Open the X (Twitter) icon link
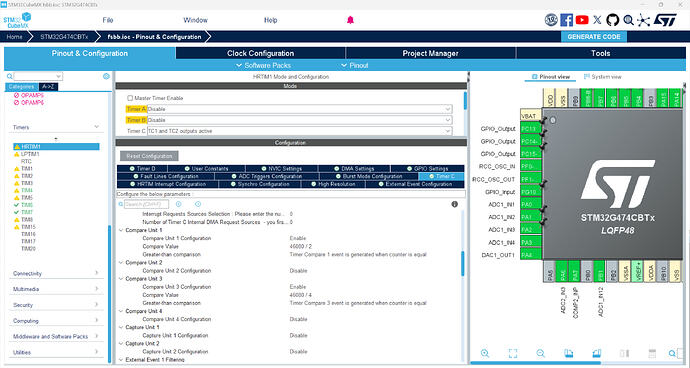Viewport: 690px width, 368px height. [597, 20]
